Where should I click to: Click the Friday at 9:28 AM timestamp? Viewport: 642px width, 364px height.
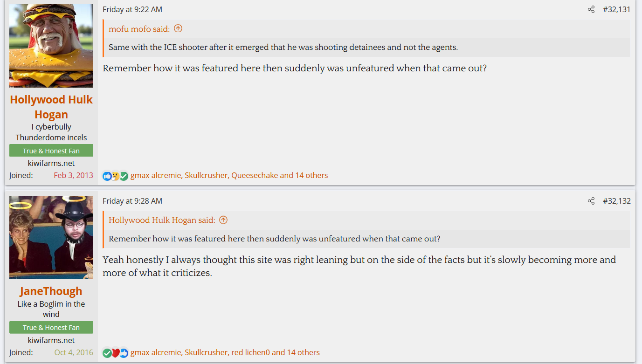(132, 201)
